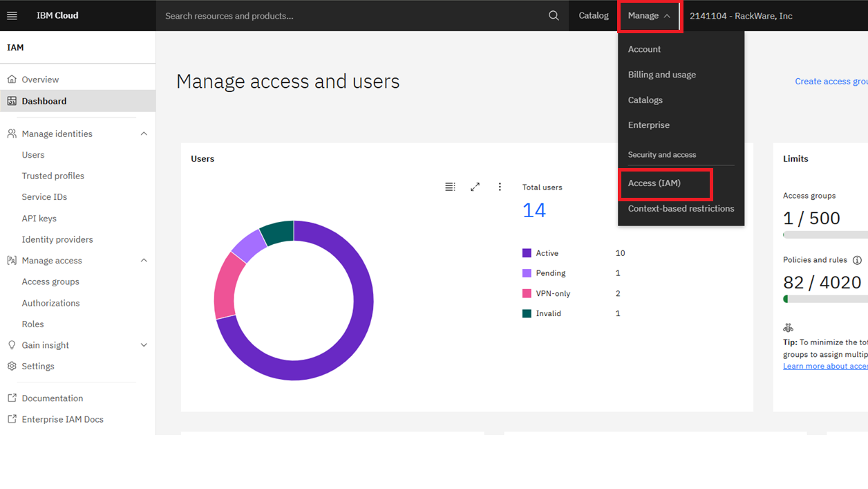Click the Settings gear icon
868x489 pixels.
[12, 366]
